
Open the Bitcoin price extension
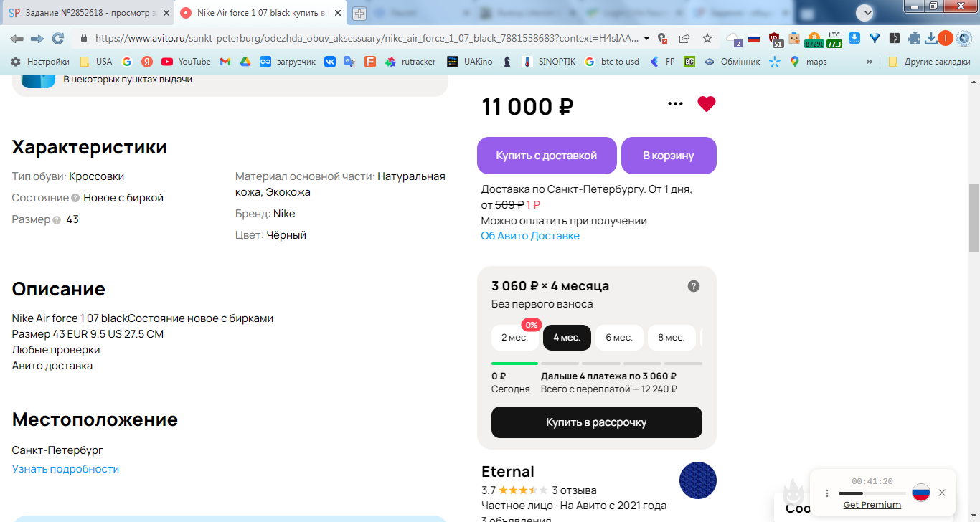[x=814, y=39]
